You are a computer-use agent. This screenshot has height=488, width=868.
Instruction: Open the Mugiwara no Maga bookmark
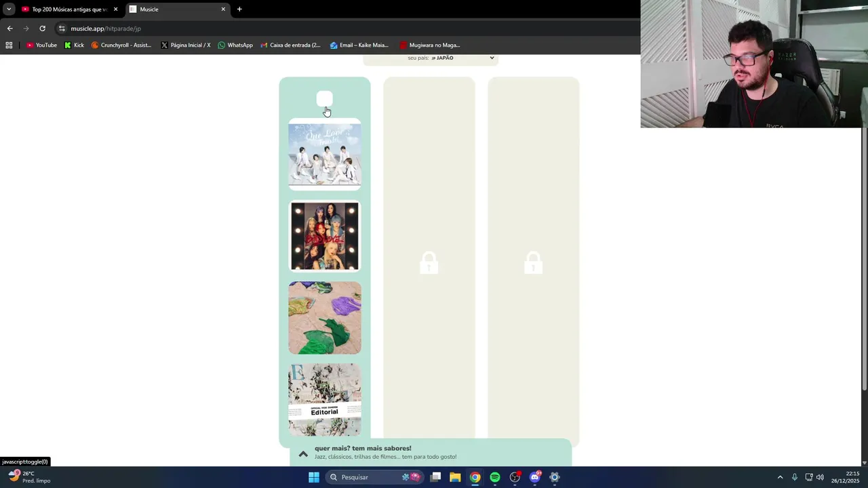430,45
